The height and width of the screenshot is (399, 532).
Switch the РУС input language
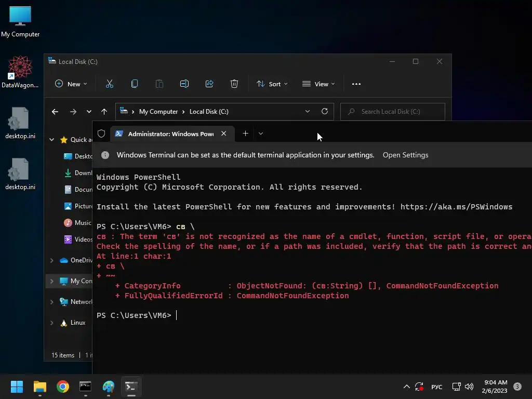pyautogui.click(x=436, y=387)
